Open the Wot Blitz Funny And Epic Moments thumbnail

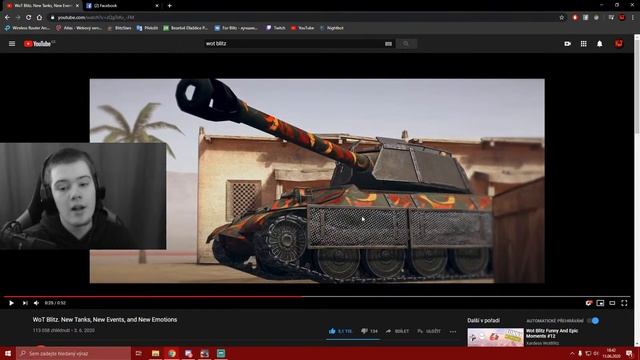496,337
